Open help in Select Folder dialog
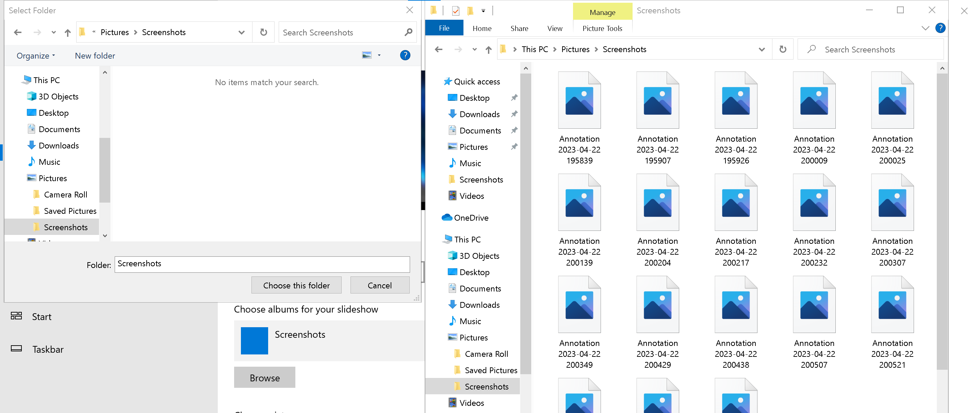The height and width of the screenshot is (413, 980). click(405, 55)
